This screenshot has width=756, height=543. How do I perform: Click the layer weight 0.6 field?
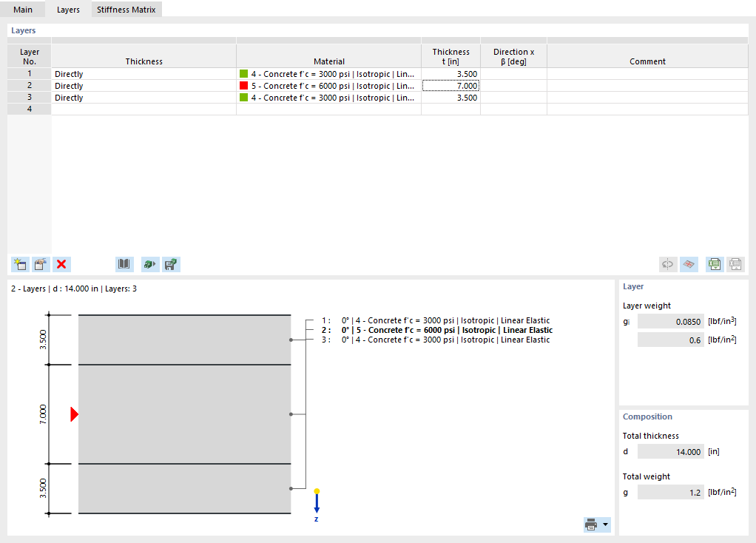click(671, 340)
